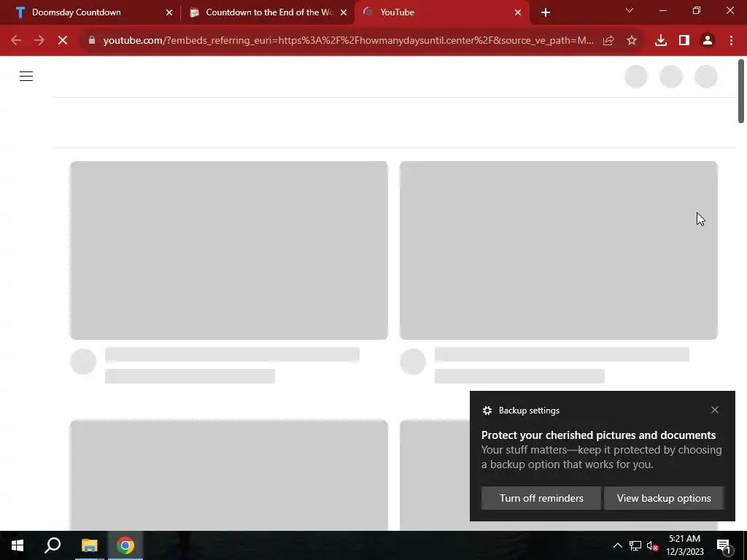This screenshot has height=560, width=747.
Task: Go forward in browser history
Action: [39, 41]
